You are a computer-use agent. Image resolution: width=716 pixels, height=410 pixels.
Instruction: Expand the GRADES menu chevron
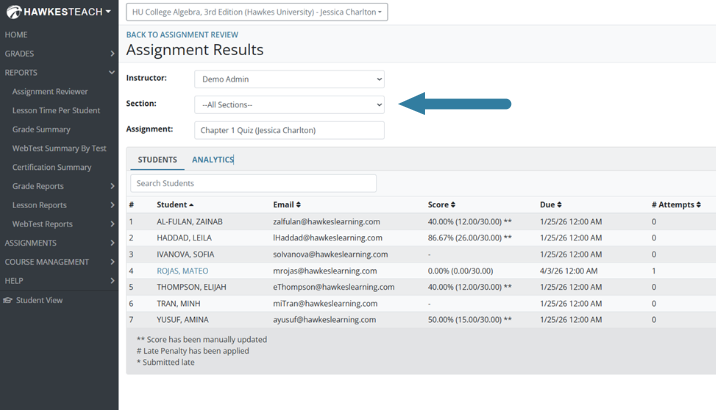[112, 54]
